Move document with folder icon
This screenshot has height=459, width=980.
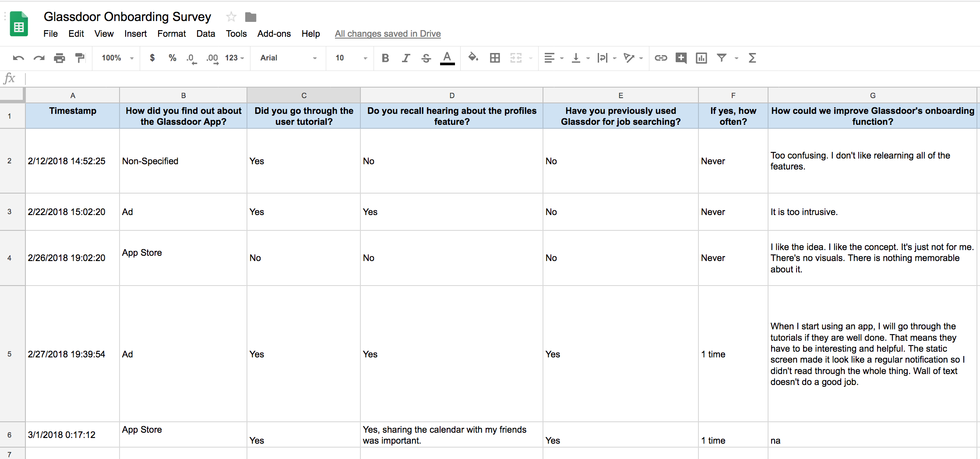pyautogui.click(x=250, y=17)
